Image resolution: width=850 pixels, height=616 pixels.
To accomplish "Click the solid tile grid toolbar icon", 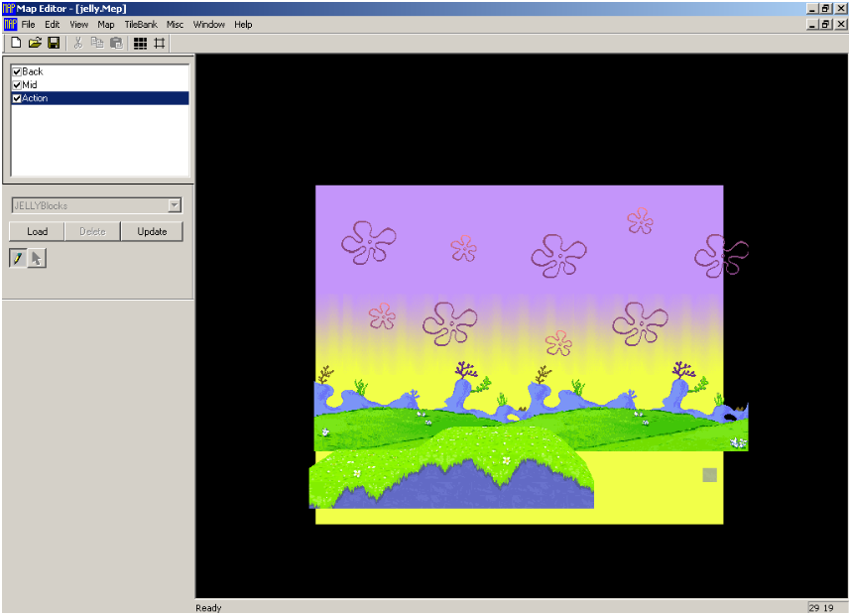I will pos(141,43).
